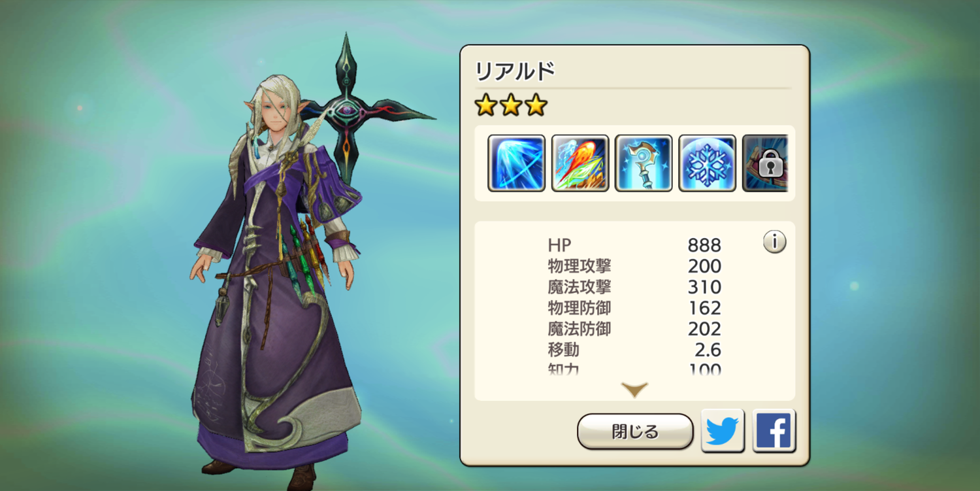Open the glowing staff skill icon
The height and width of the screenshot is (491, 980).
pyautogui.click(x=644, y=163)
